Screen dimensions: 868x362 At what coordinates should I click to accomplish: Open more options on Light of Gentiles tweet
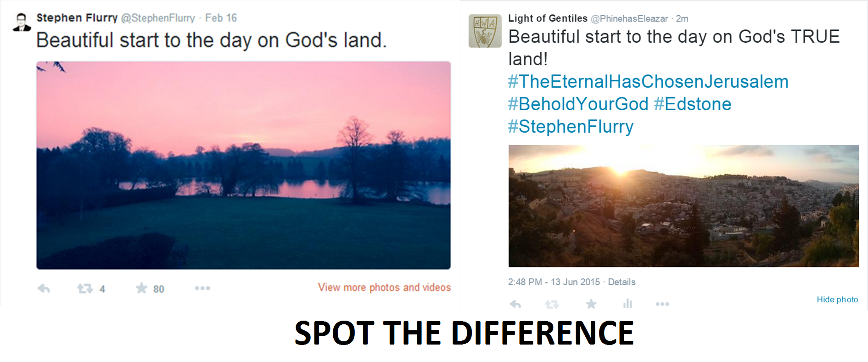662,304
